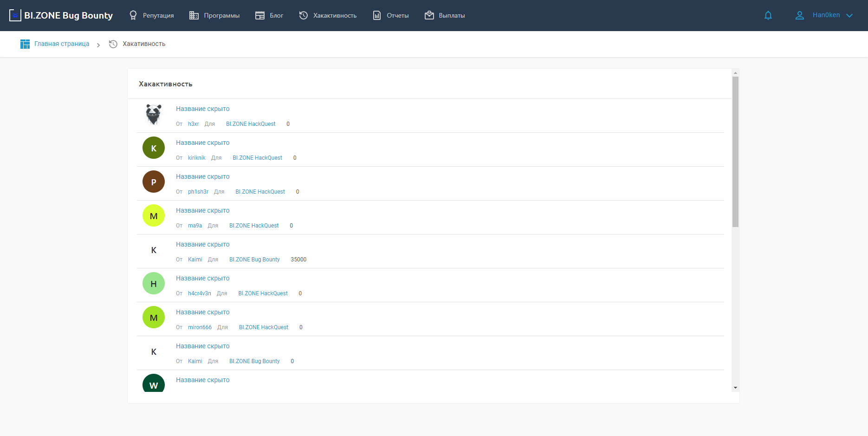The height and width of the screenshot is (436, 868).
Task: Click the light green H avatar of h4cr4v3n
Action: click(x=154, y=284)
